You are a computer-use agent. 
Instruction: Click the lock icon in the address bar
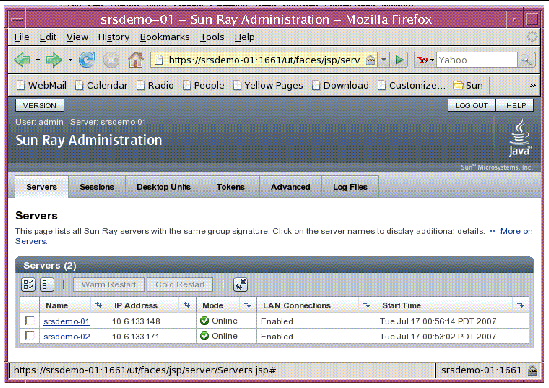coord(370,60)
